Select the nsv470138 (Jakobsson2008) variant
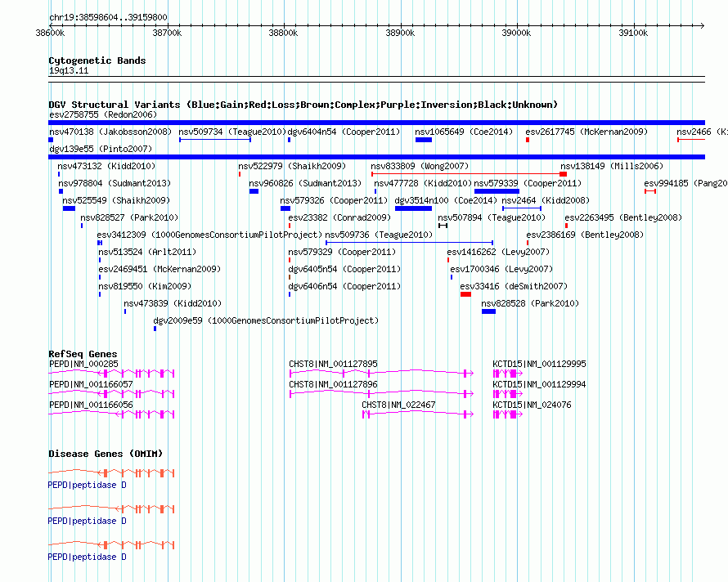Screen dimensions: 728x582 (x=110, y=132)
